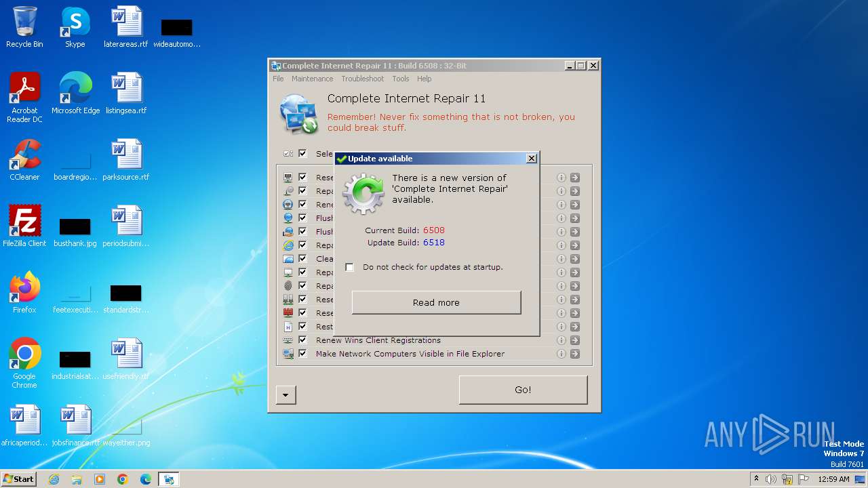Open Internet Explorer from the taskbar
This screenshot has width=868, height=488.
coord(54,479)
